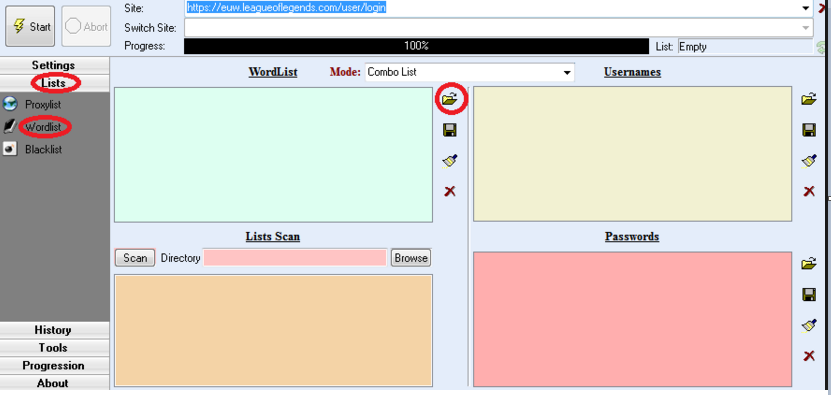Open a file into the Usernames list
The height and width of the screenshot is (395, 831).
click(x=809, y=99)
